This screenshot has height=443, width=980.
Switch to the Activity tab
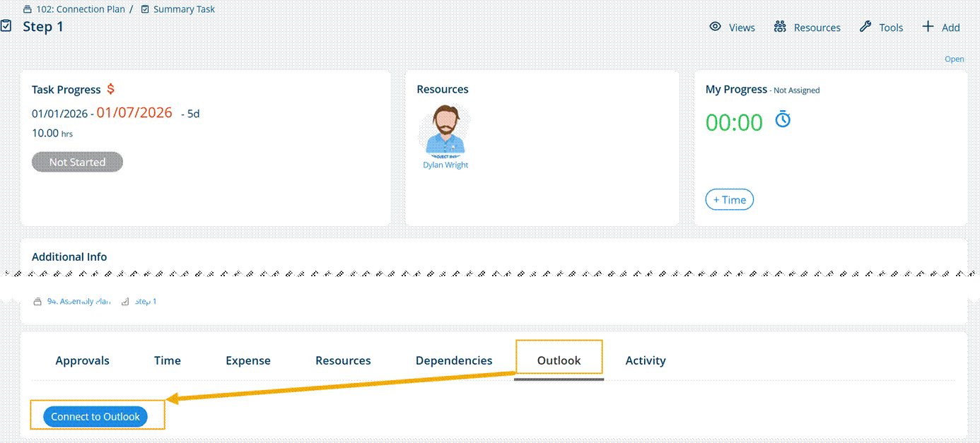(x=646, y=360)
